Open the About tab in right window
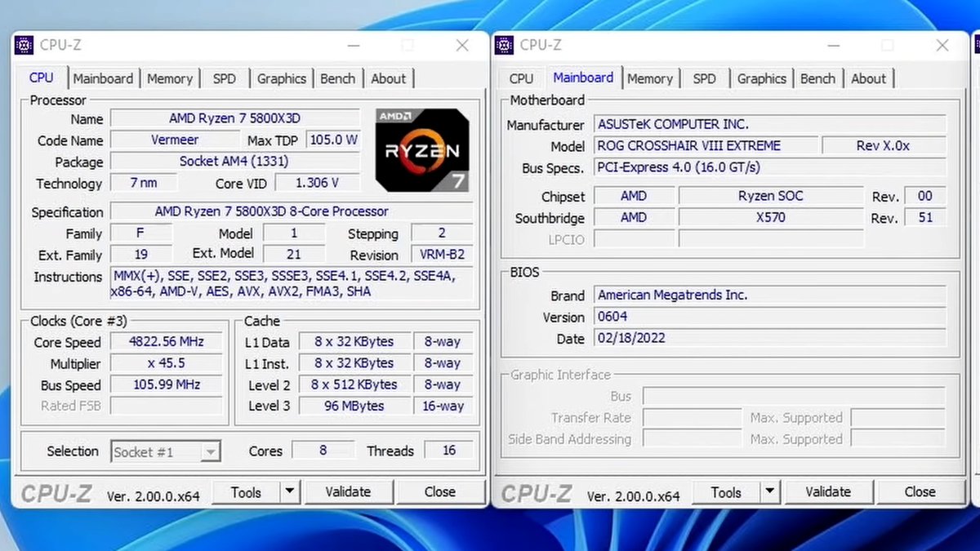The width and height of the screenshot is (980, 551). coord(868,79)
